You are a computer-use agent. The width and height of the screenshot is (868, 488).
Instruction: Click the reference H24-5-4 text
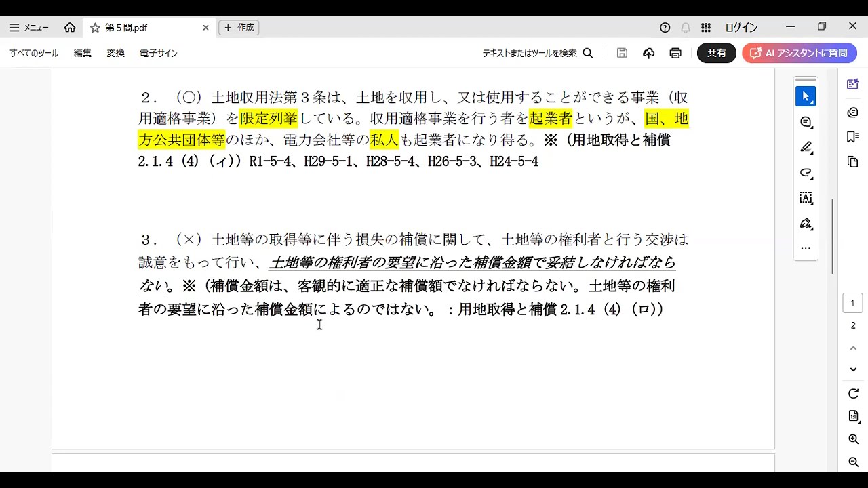[x=514, y=162]
